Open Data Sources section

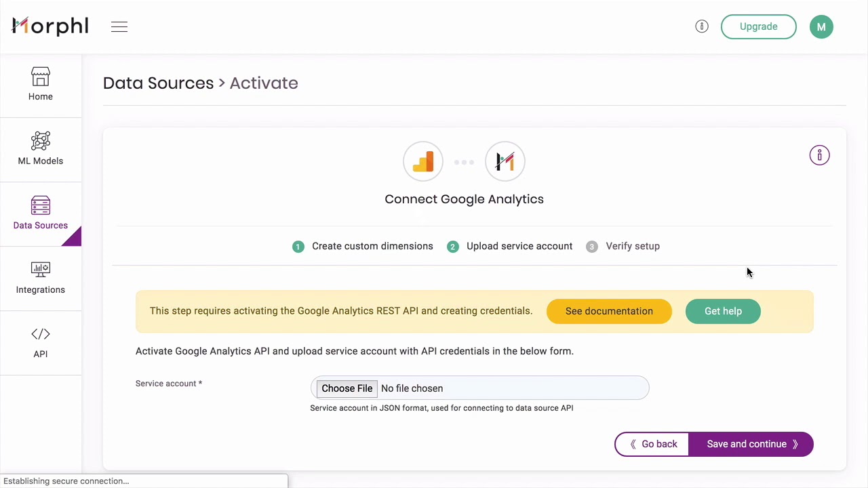(x=41, y=213)
